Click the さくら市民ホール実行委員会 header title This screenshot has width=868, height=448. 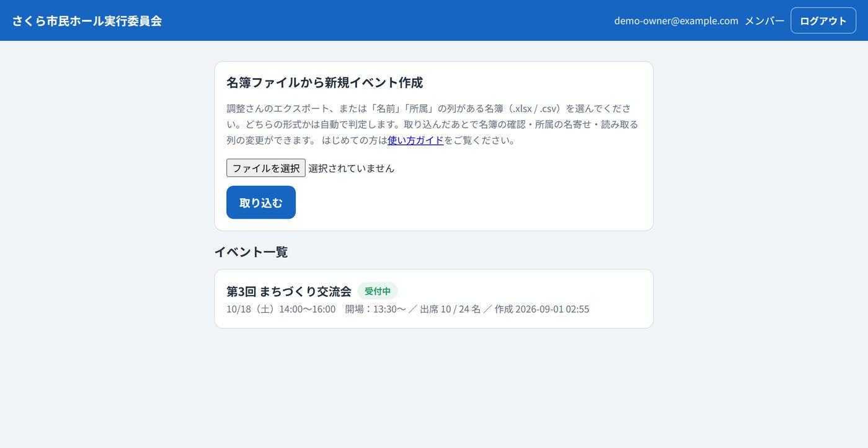(x=87, y=20)
